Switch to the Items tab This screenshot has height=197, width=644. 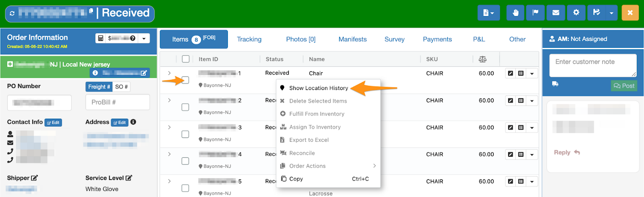(x=194, y=39)
